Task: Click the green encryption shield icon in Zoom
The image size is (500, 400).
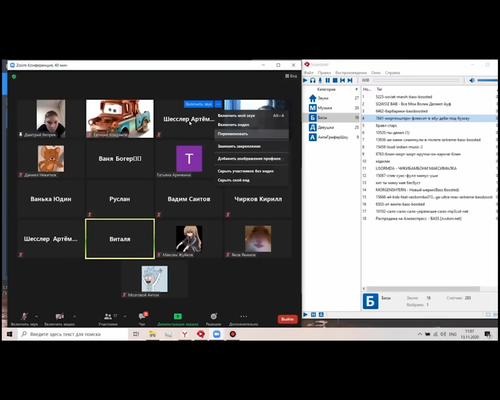Action: (x=14, y=77)
